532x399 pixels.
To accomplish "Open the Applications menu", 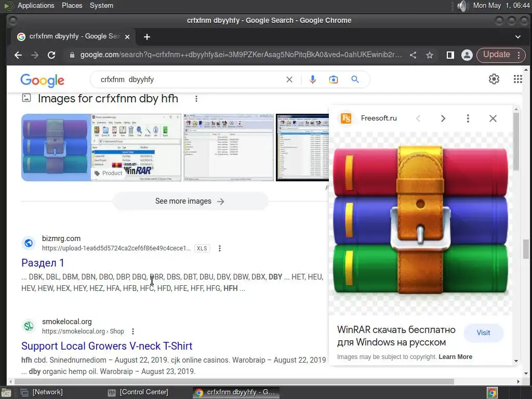I will click(36, 5).
